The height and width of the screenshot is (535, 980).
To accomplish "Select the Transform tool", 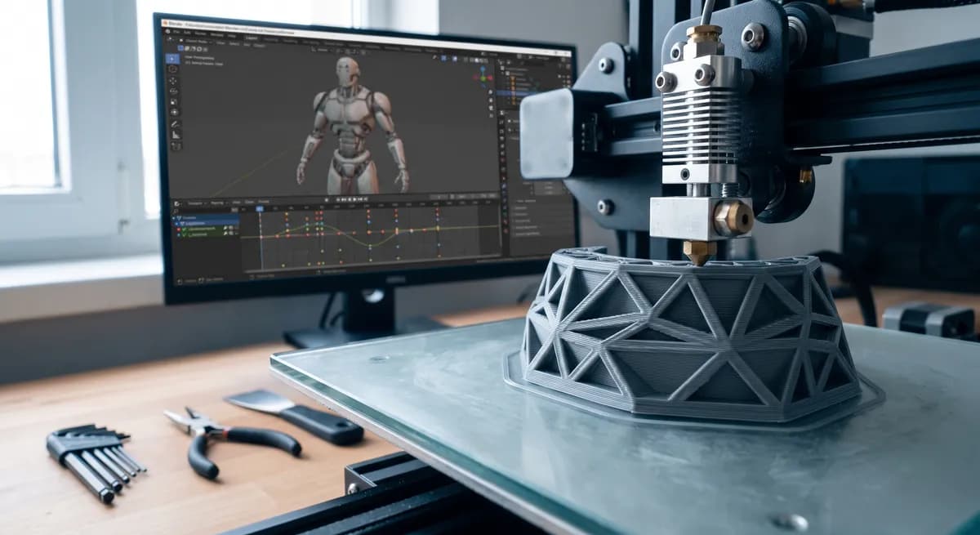I will [x=174, y=112].
